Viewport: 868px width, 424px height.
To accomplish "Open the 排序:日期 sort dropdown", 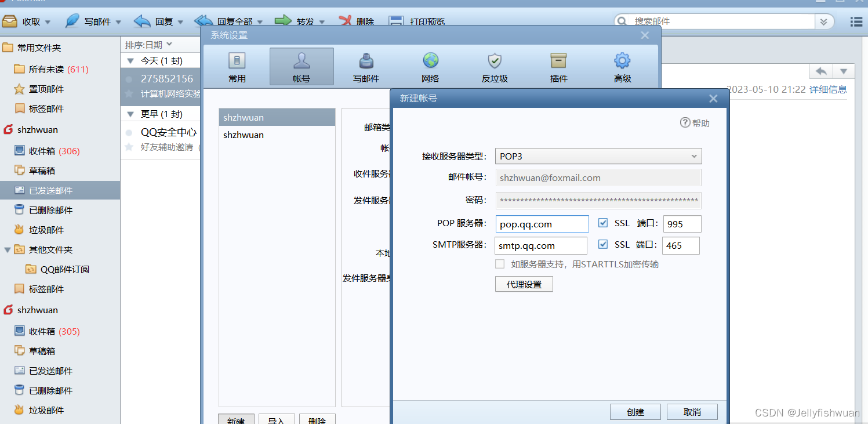I will coord(148,45).
